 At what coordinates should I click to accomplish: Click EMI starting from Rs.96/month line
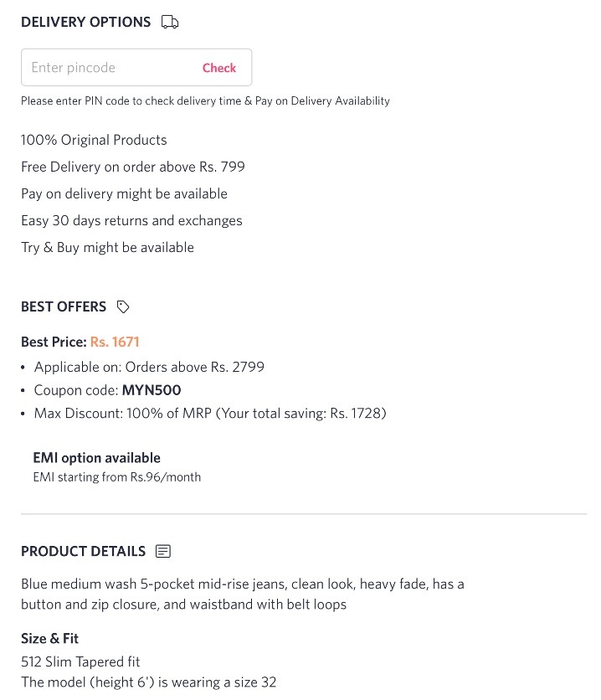[117, 477]
